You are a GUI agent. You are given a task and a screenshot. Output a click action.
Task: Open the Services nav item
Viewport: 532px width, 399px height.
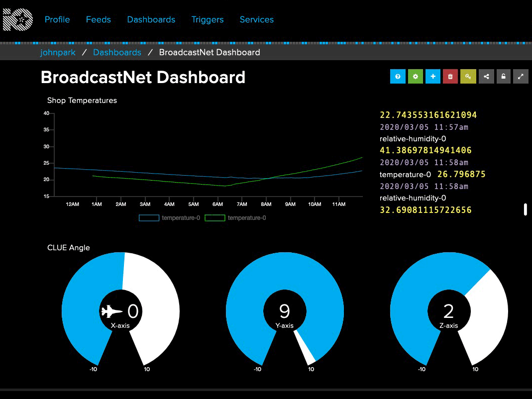[257, 20]
